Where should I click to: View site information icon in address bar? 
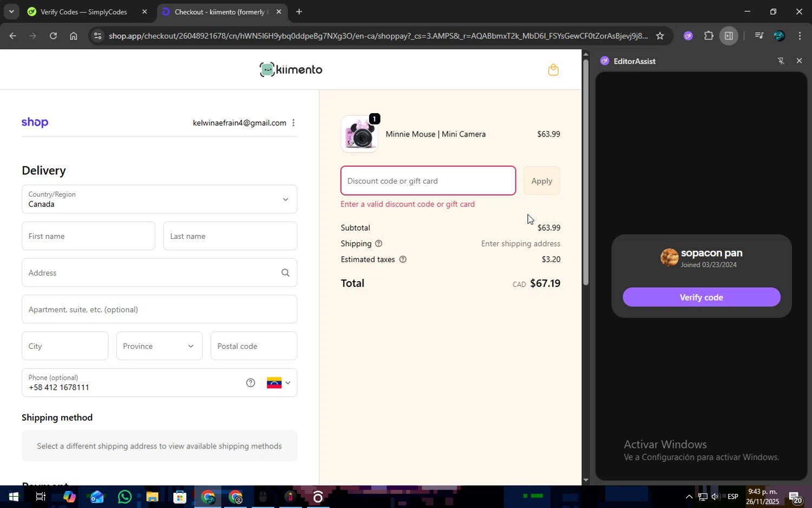[x=97, y=36]
